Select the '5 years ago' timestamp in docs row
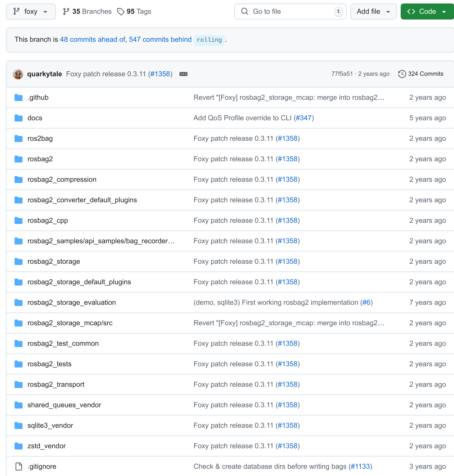Image resolution: width=454 pixels, height=476 pixels. coord(427,118)
